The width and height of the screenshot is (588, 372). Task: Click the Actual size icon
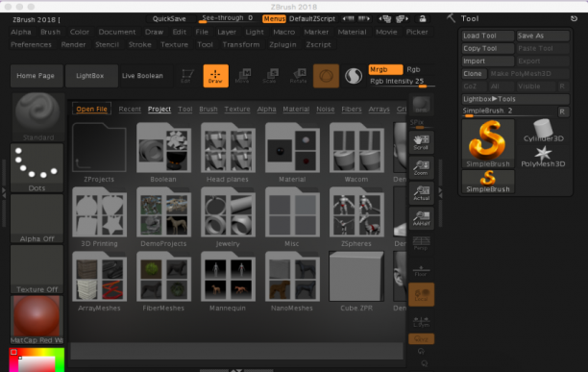coord(421,193)
